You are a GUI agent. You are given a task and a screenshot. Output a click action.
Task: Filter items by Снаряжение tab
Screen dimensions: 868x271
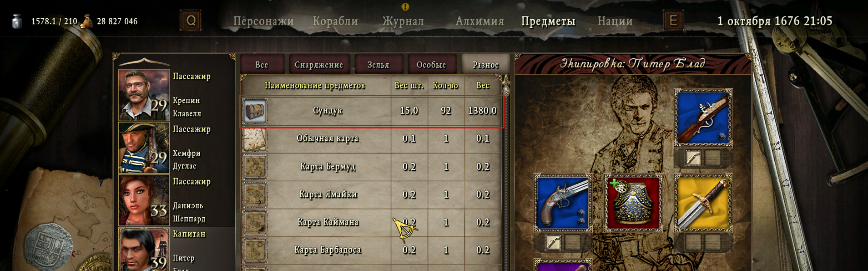click(x=319, y=65)
